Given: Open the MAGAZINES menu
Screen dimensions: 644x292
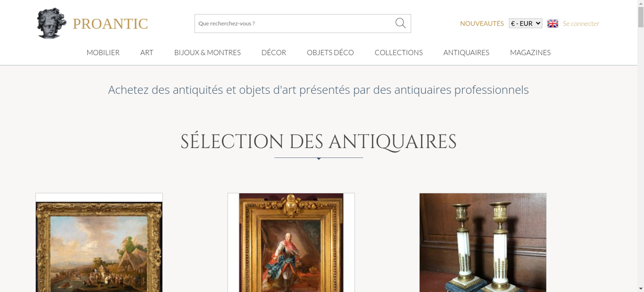Looking at the screenshot, I should tap(530, 52).
